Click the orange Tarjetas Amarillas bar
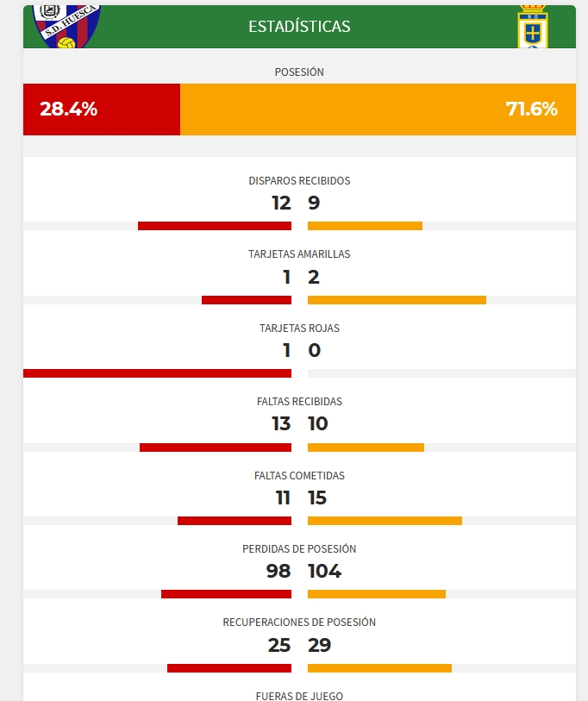Image resolution: width=588 pixels, height=701 pixels. [x=397, y=300]
